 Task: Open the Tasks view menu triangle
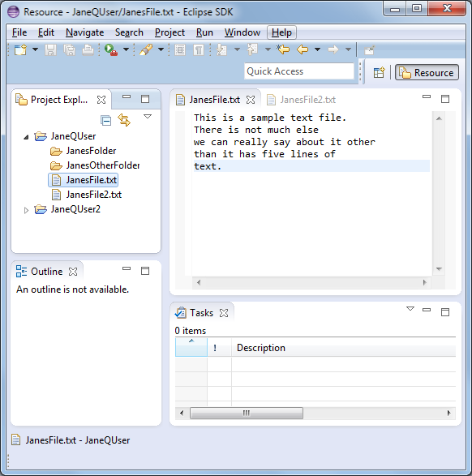point(410,309)
